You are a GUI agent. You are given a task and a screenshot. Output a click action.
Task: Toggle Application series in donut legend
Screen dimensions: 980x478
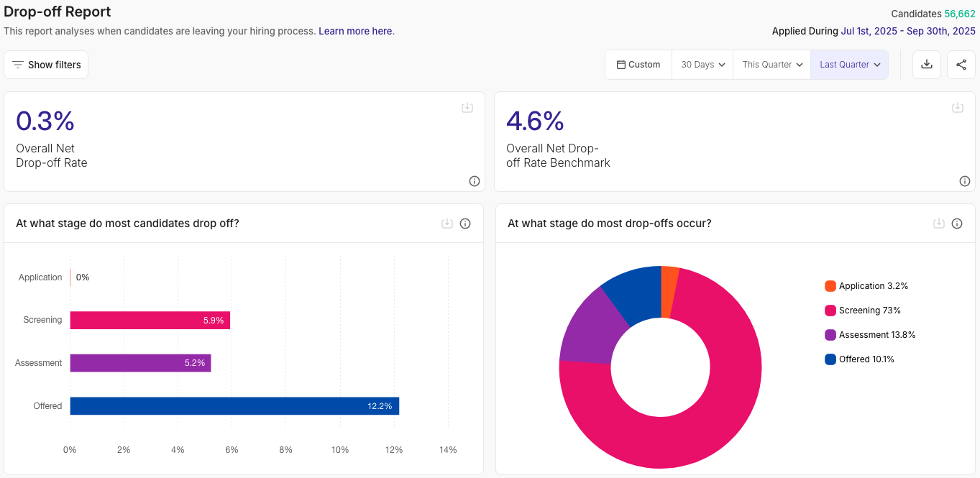[866, 286]
